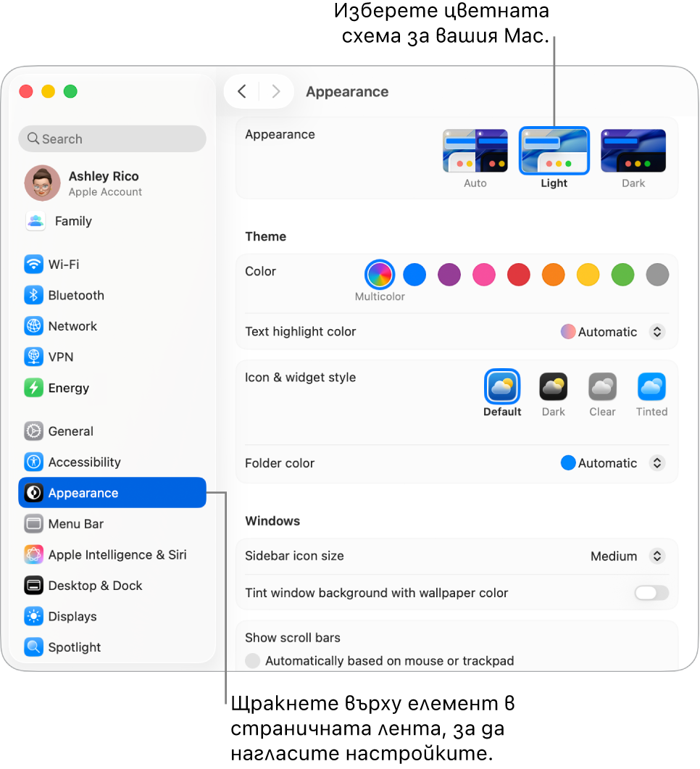Select scroll bars automatically based on mouse

coord(252,660)
